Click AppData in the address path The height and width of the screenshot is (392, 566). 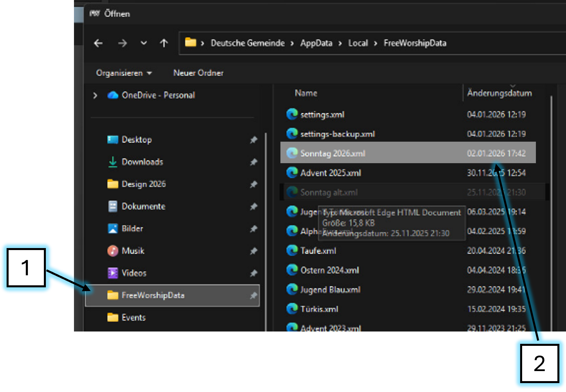316,43
